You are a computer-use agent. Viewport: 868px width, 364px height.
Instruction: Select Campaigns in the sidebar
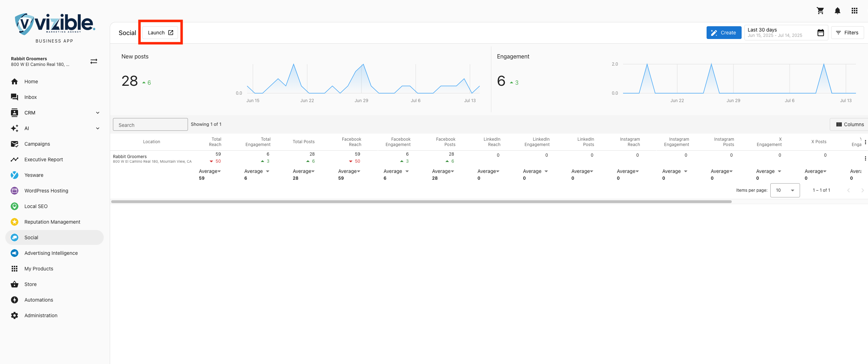[37, 144]
